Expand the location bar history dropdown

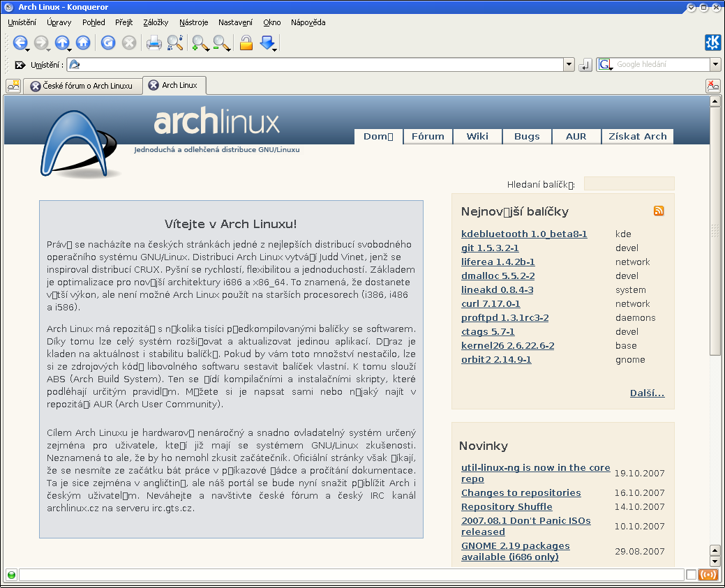[x=568, y=65]
